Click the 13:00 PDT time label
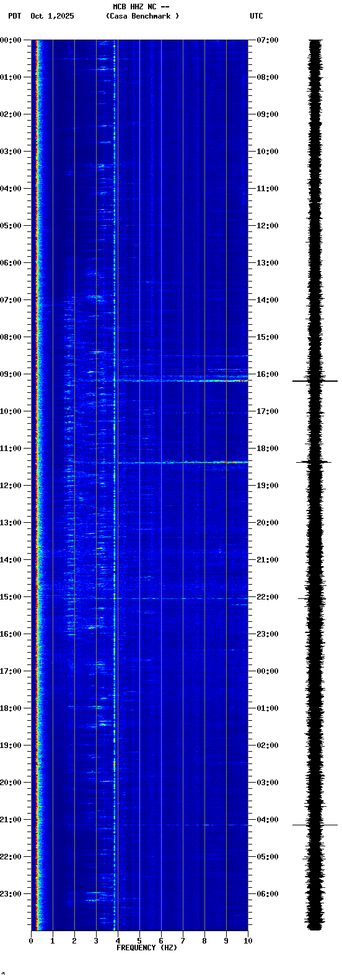 coord(11,523)
